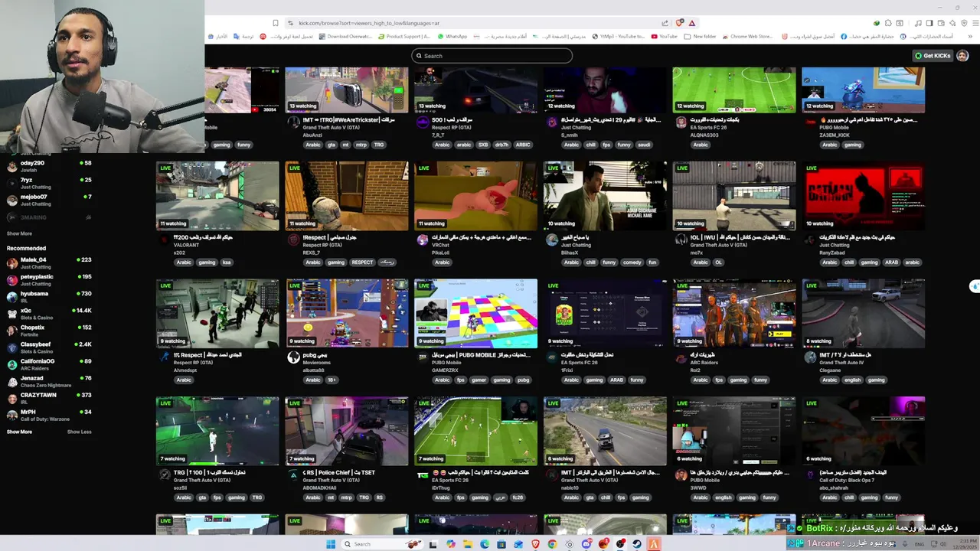Click the Brave rewards triangle icon

(692, 23)
